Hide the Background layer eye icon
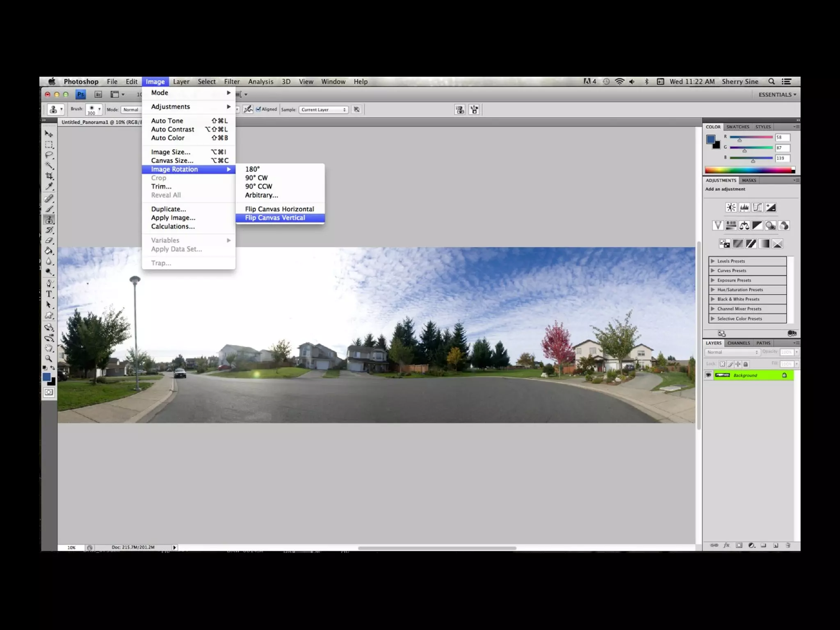Image resolution: width=840 pixels, height=630 pixels. coord(708,375)
